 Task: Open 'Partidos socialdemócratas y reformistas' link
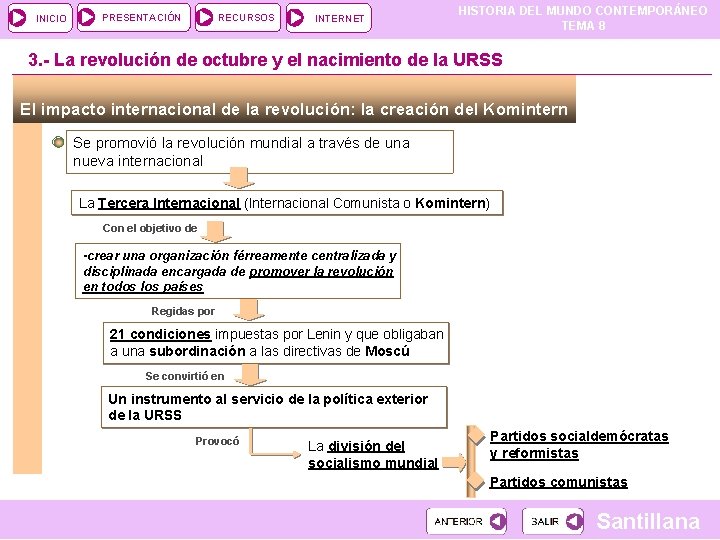(x=579, y=444)
